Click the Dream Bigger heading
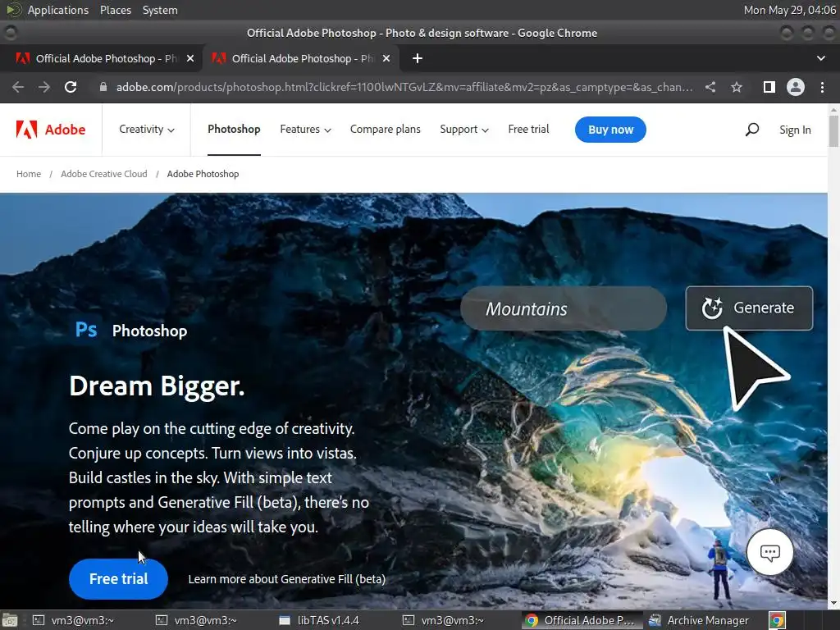This screenshot has height=630, width=840. tap(157, 386)
